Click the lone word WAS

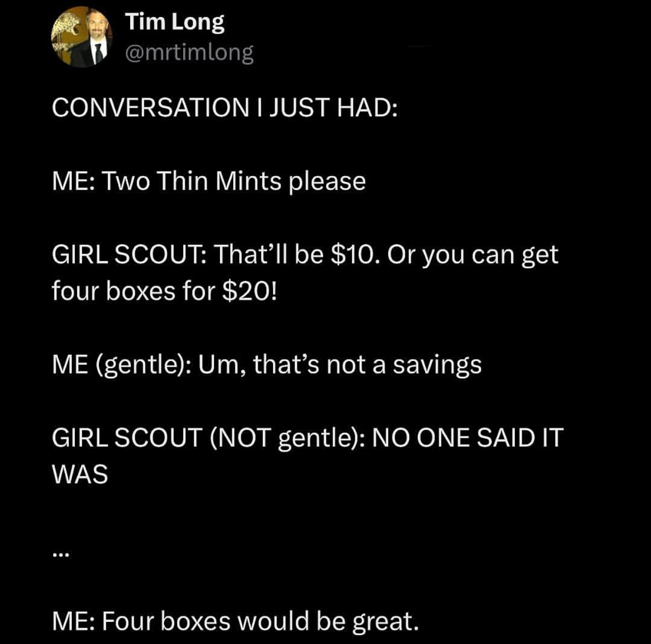(x=80, y=474)
